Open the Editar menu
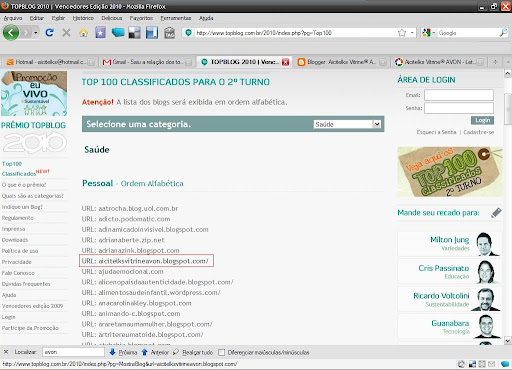512x370 pixels. [37, 18]
